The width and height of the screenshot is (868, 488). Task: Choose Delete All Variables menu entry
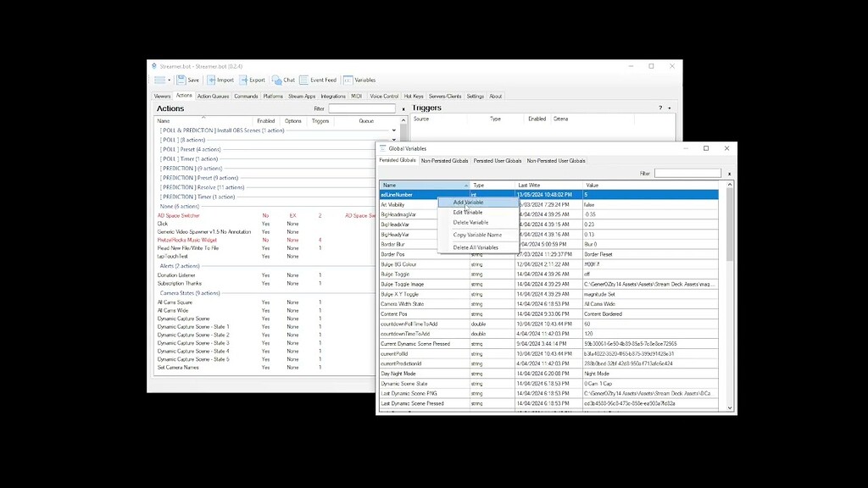point(478,248)
